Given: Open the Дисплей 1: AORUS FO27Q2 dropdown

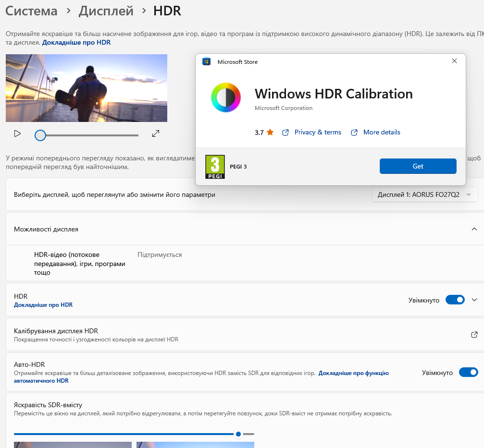Looking at the screenshot, I should pyautogui.click(x=425, y=194).
